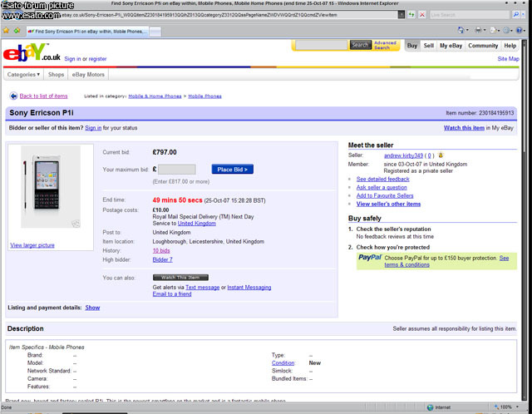532x414 pixels.
Task: Click Ask seller a question link
Action: point(382,187)
